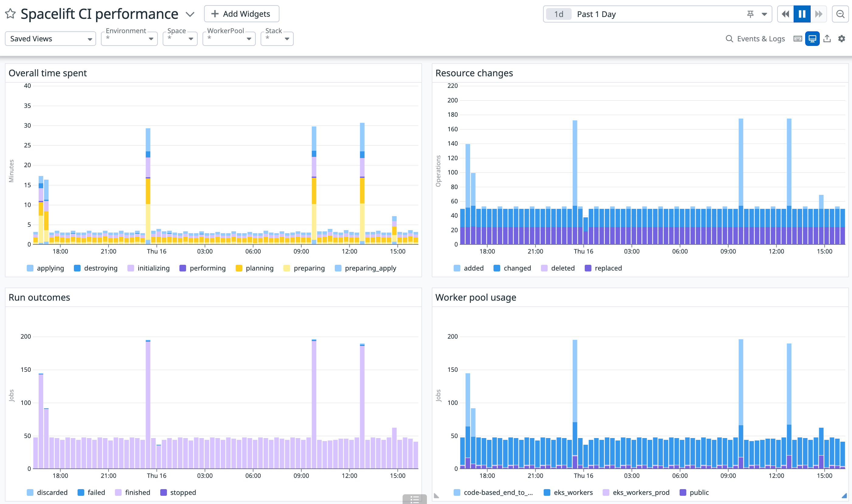Exit TV/kiosk display mode
The width and height of the screenshot is (852, 504).
(x=812, y=39)
